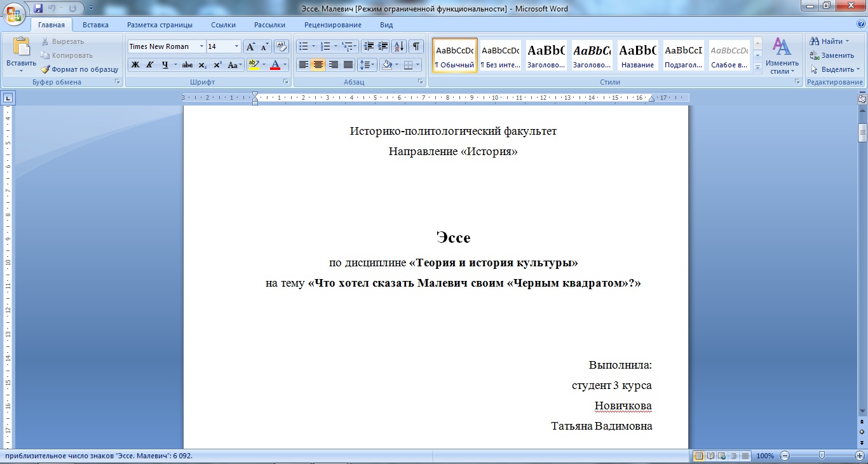This screenshot has height=464, width=868.
Task: Apply the Без интервала style
Action: tap(500, 55)
